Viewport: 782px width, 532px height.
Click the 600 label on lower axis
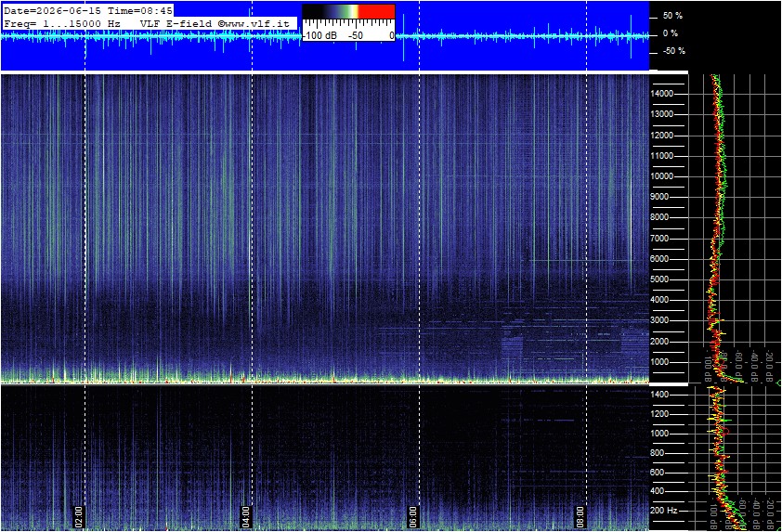click(658, 473)
